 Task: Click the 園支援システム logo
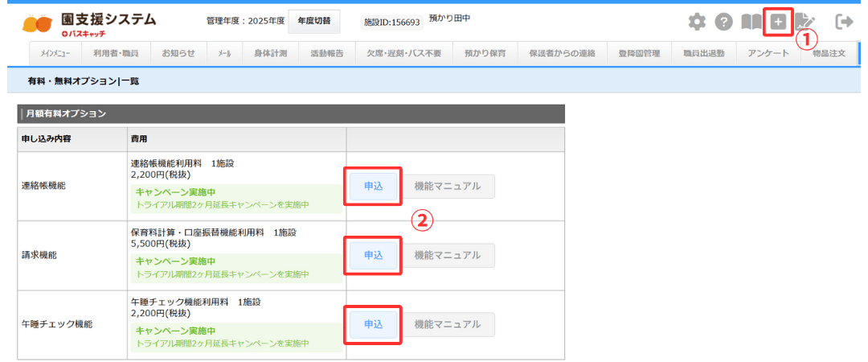coord(90,23)
